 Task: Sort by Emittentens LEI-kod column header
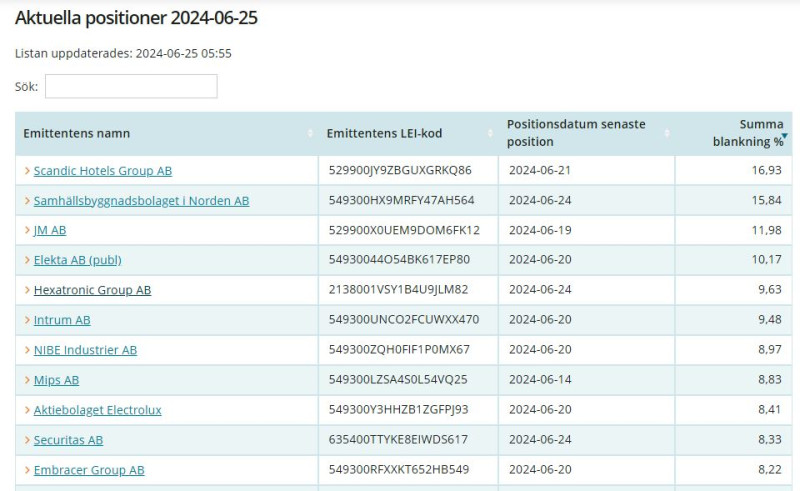408,133
